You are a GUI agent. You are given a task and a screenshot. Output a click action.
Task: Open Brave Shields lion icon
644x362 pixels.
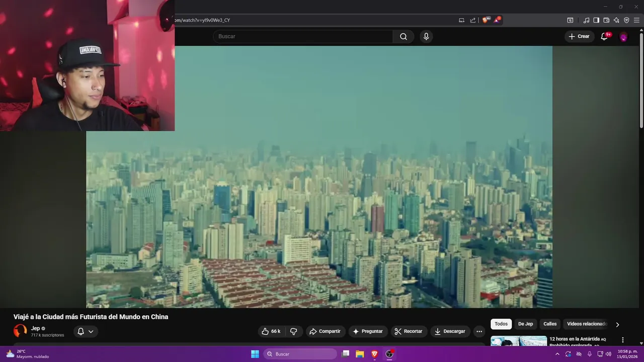click(485, 20)
